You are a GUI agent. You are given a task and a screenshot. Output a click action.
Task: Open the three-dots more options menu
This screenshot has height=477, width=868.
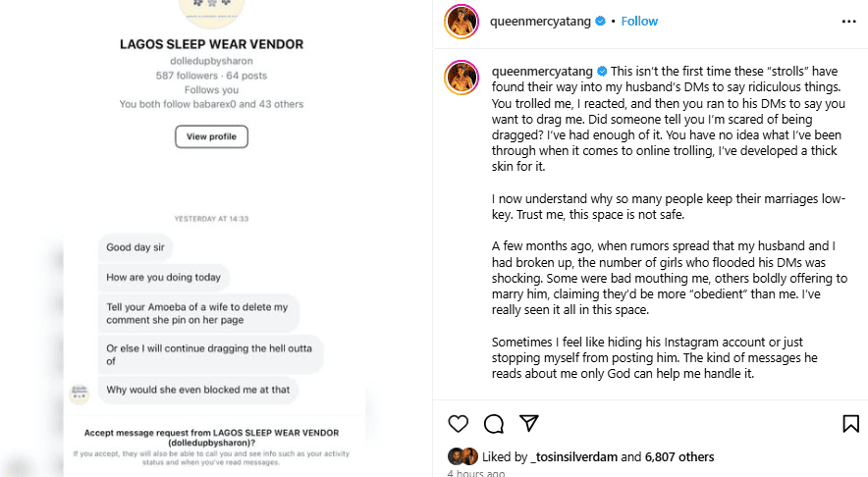[848, 21]
